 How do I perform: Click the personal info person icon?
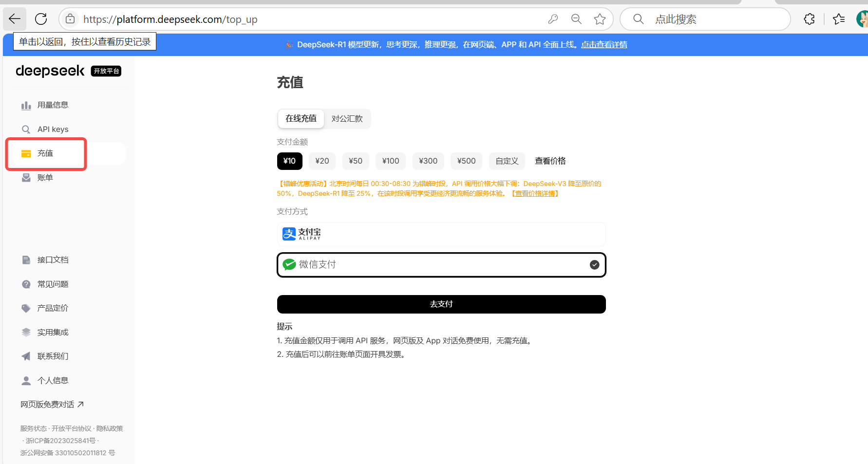(x=26, y=381)
